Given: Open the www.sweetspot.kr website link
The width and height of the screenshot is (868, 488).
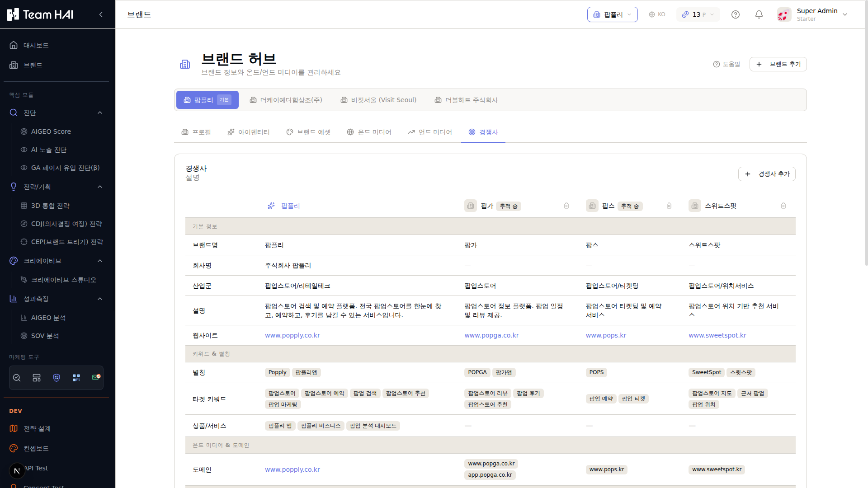Looking at the screenshot, I should (717, 335).
